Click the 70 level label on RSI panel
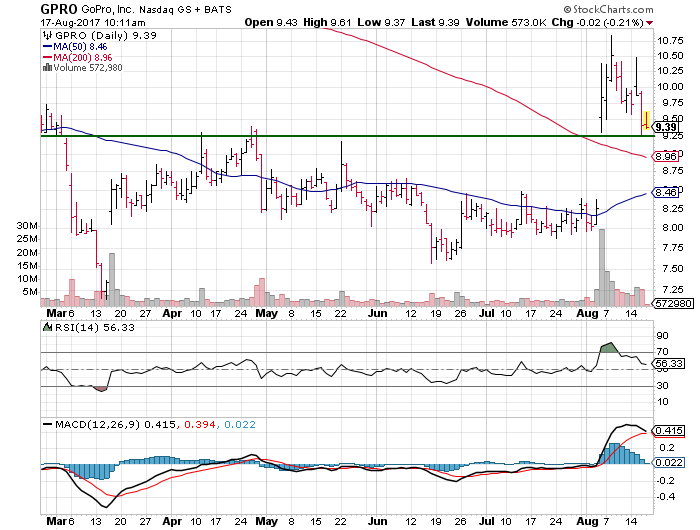The height and width of the screenshot is (530, 700). [x=662, y=352]
